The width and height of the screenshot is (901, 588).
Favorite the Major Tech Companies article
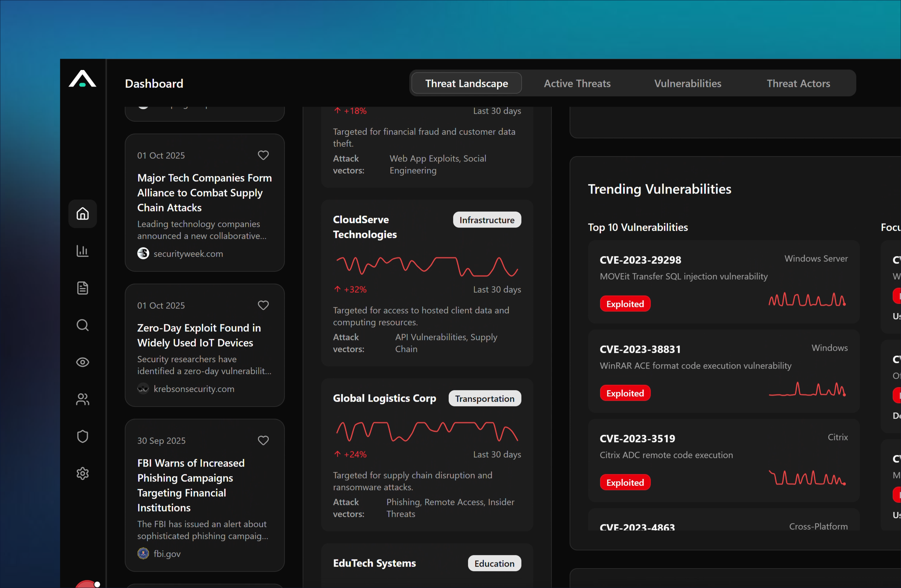click(263, 155)
